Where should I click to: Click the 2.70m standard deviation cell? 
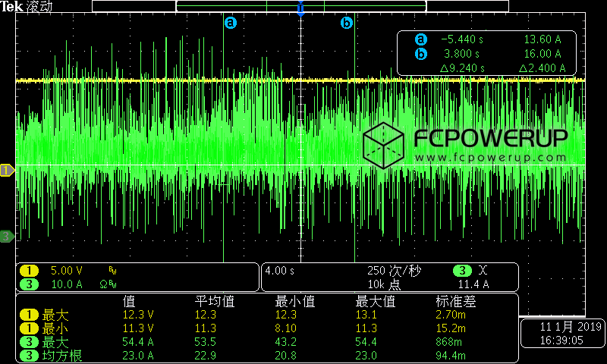coord(451,315)
